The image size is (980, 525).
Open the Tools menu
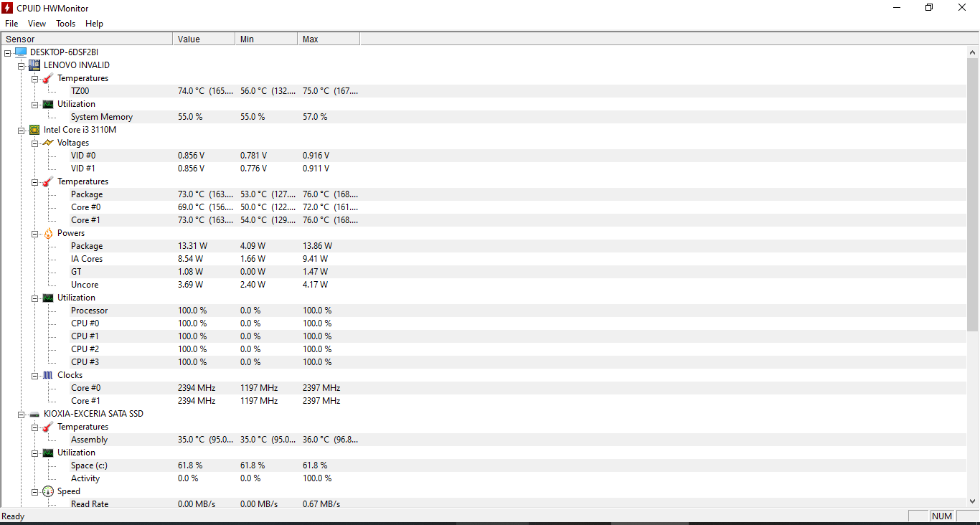(x=65, y=24)
